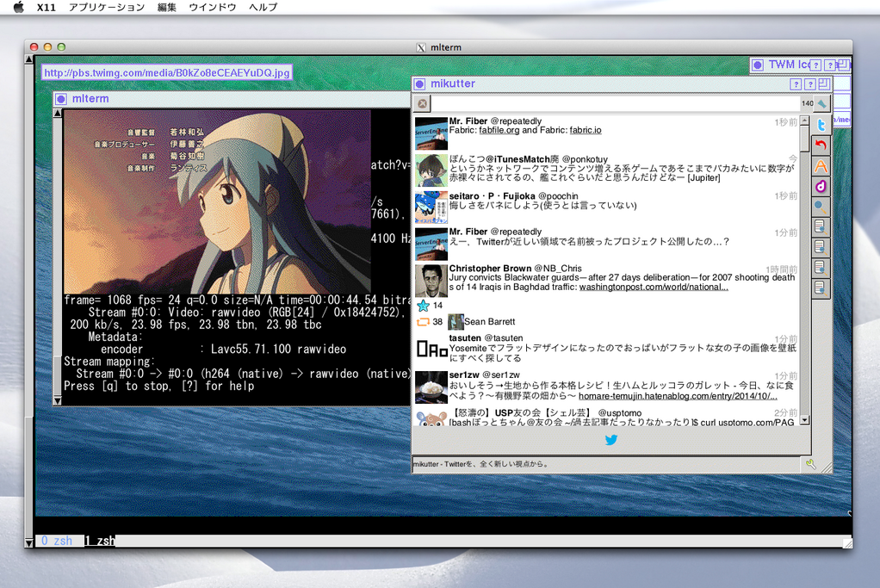Click Sean Barrett's small retweeter avatar

tap(455, 322)
